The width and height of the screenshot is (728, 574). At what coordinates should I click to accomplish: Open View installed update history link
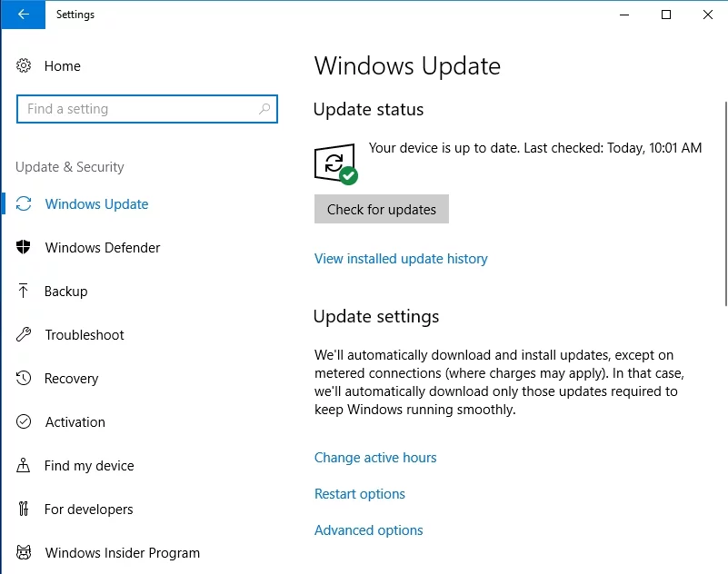(401, 259)
